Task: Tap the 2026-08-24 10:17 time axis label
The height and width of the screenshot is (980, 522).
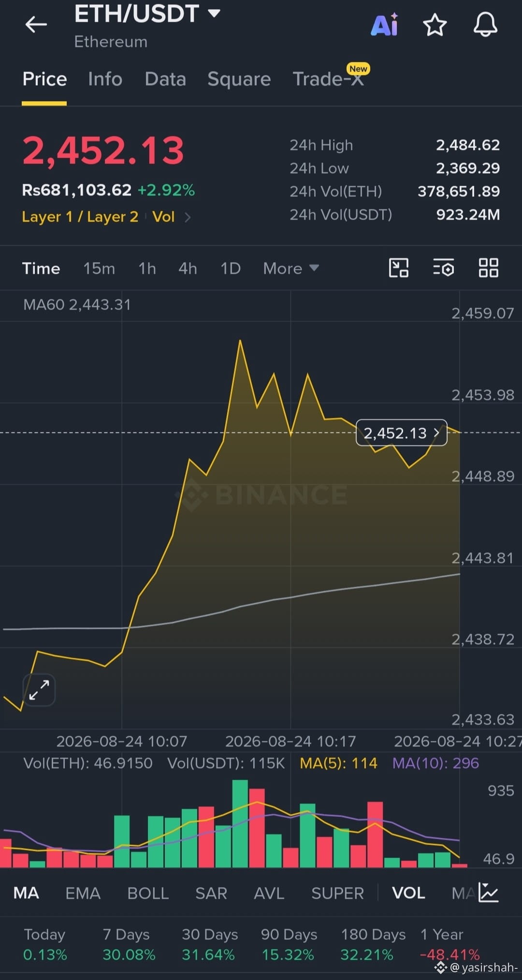Action: coord(290,742)
